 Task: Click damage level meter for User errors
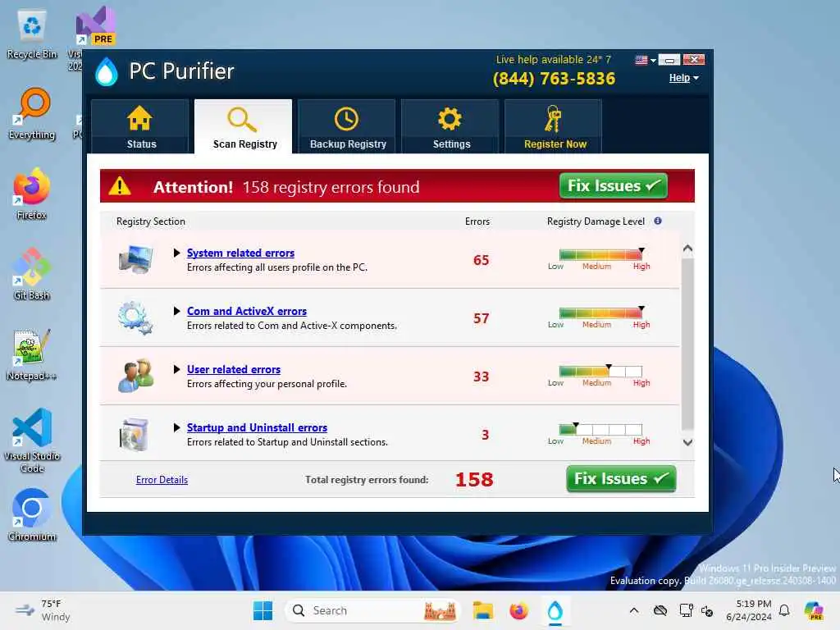(x=600, y=371)
